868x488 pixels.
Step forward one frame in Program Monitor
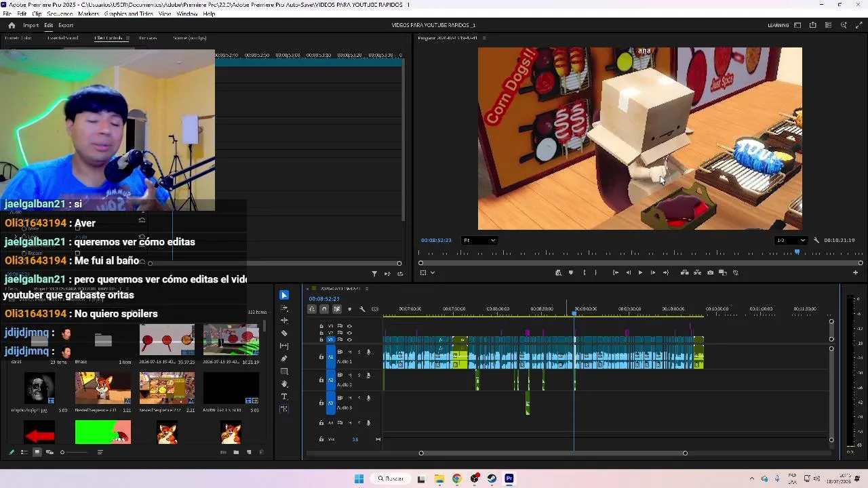pyautogui.click(x=653, y=272)
